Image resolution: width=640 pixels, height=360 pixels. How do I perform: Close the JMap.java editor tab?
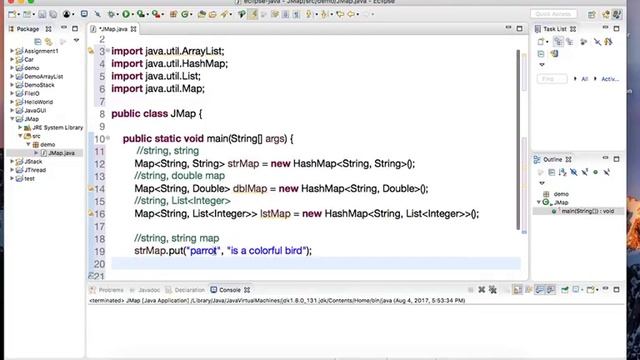(x=133, y=29)
